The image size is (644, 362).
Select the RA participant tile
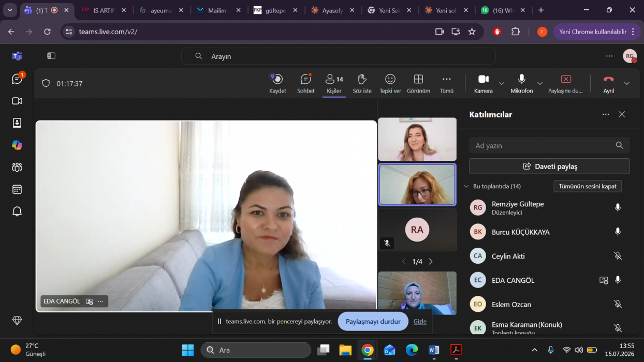click(x=417, y=230)
